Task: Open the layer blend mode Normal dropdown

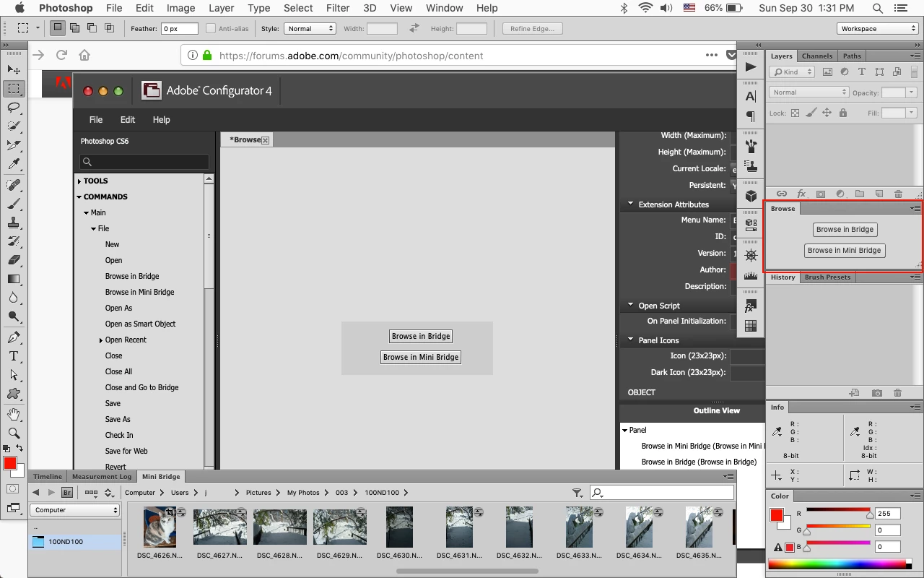Action: (809, 92)
